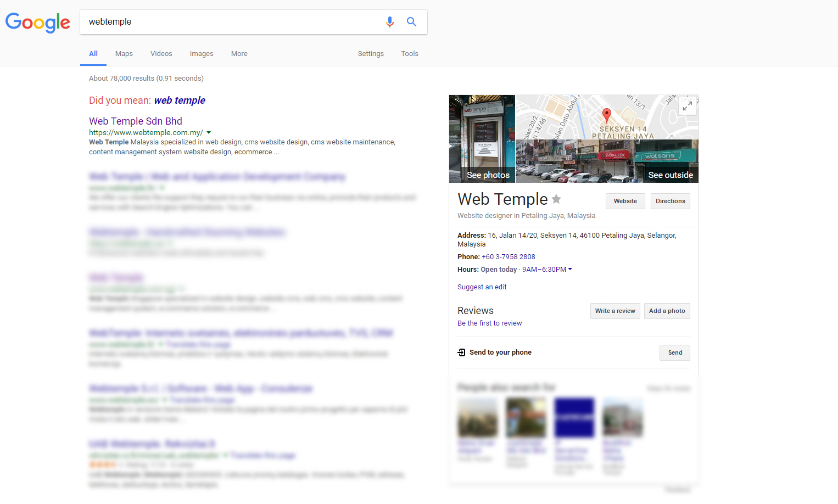The width and height of the screenshot is (838, 504).
Task: Switch to the Videos tab
Action: tap(161, 54)
